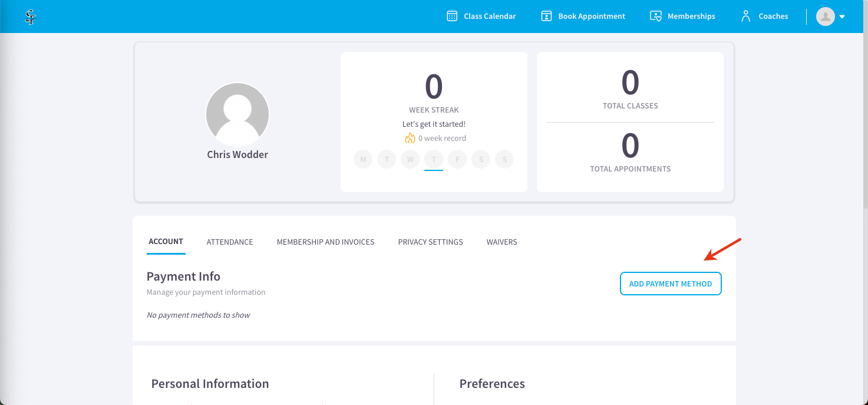Click 'Manage your payment information' text
Image resolution: width=868 pixels, height=405 pixels.
(x=206, y=292)
